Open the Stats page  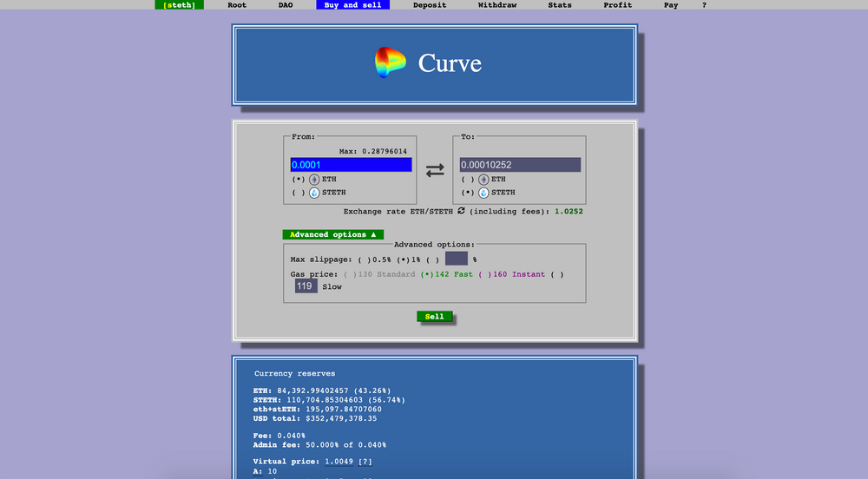(x=560, y=5)
